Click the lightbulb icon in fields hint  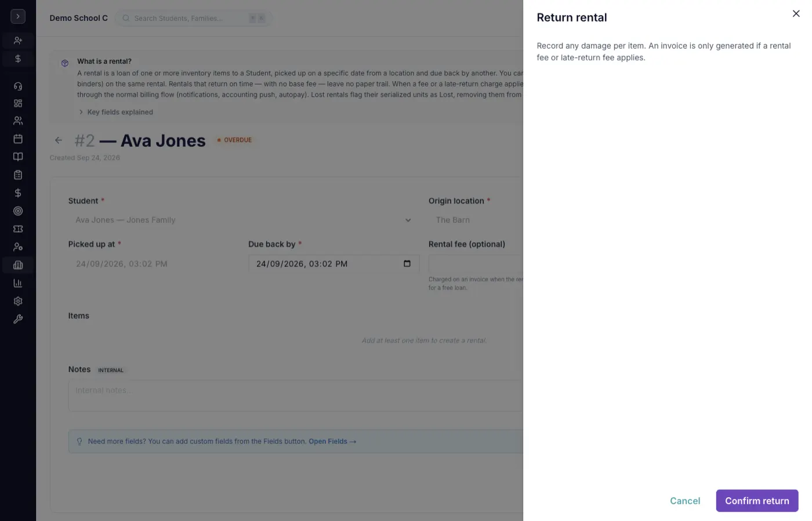[x=79, y=442]
